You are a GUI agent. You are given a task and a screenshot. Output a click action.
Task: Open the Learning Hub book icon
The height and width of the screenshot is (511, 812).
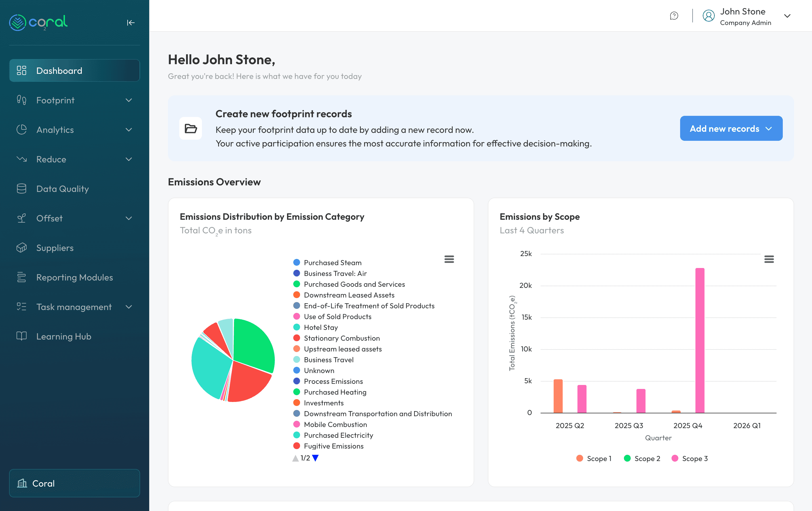(x=22, y=336)
